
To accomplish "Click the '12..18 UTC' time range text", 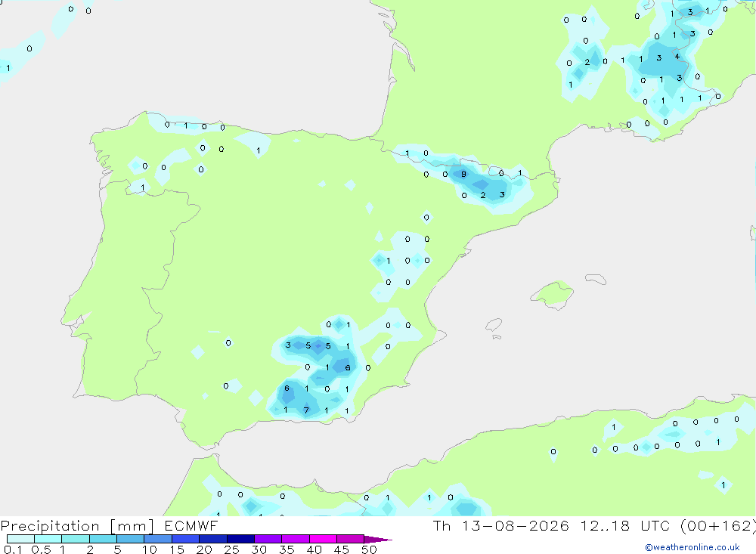I will (x=625, y=525).
